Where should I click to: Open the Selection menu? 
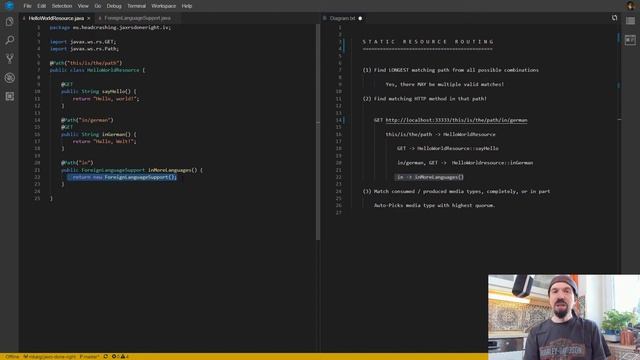[x=62, y=6]
